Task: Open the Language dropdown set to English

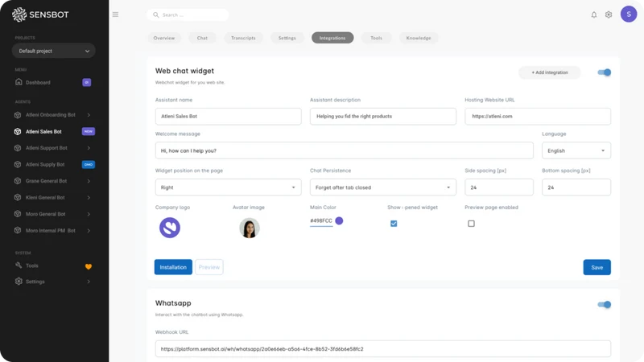Action: click(576, 150)
